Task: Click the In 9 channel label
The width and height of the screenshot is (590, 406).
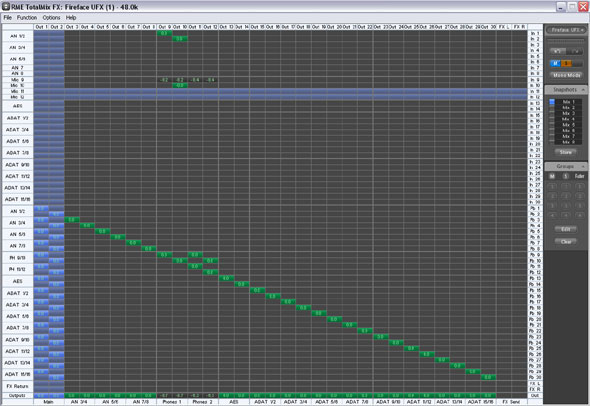Action: click(x=535, y=80)
